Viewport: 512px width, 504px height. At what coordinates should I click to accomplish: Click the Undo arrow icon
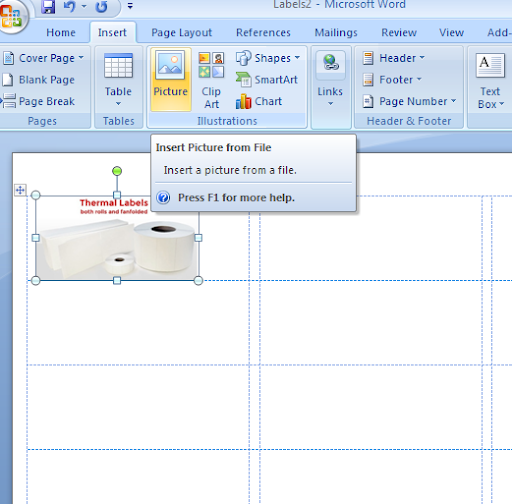coord(69,6)
